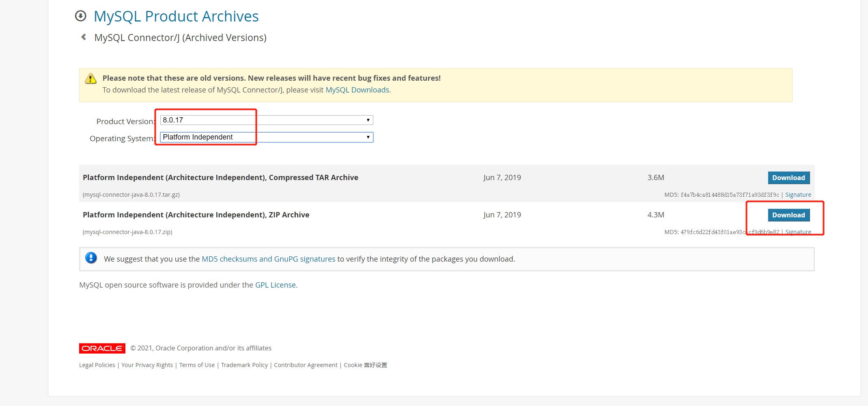The image size is (868, 406).
Task: Open Your Privacy Rights footer link
Action: click(x=147, y=365)
